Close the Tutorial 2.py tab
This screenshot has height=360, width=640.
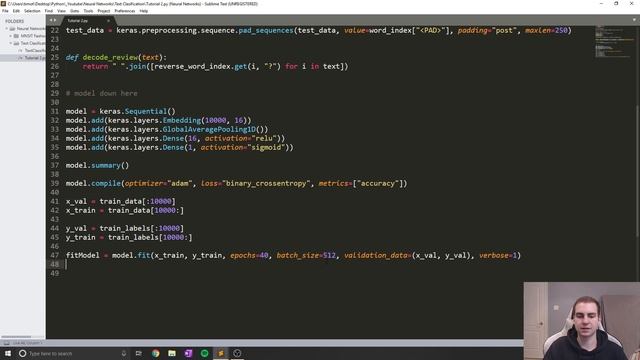click(108, 20)
